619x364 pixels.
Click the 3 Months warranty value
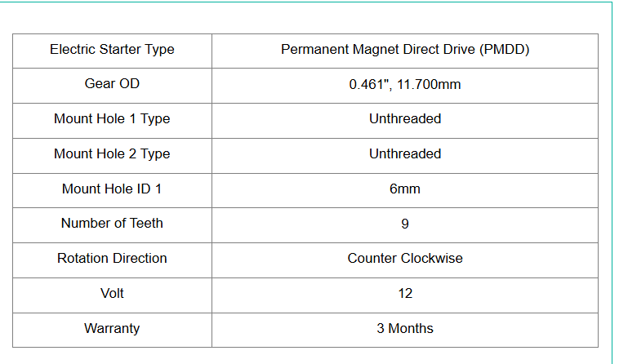[405, 329]
